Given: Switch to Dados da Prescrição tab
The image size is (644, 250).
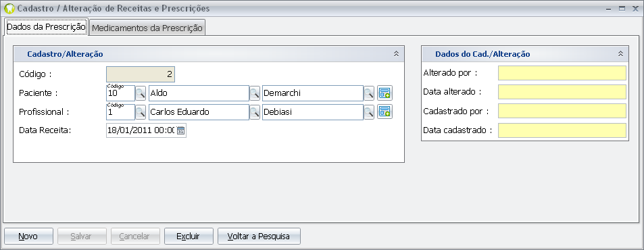Looking at the screenshot, I should coord(46,26).
